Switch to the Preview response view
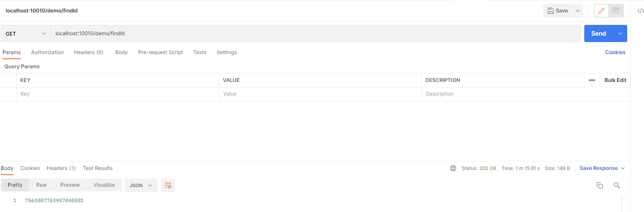644x212 pixels. click(70, 185)
